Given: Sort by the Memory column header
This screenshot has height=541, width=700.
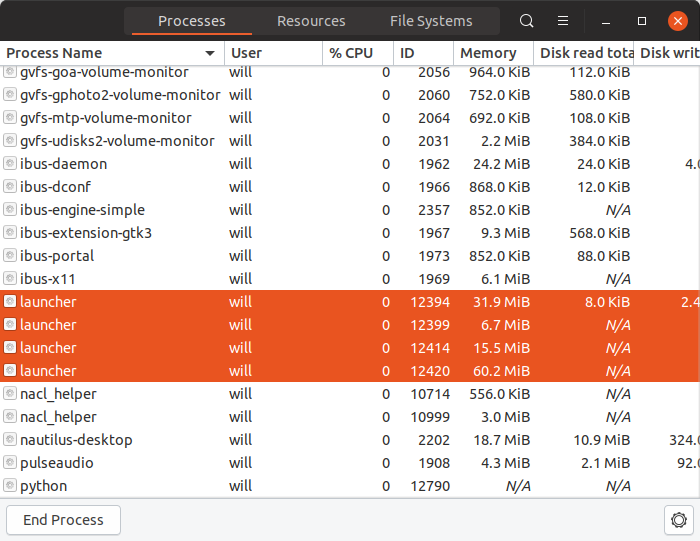Looking at the screenshot, I should (x=489, y=53).
